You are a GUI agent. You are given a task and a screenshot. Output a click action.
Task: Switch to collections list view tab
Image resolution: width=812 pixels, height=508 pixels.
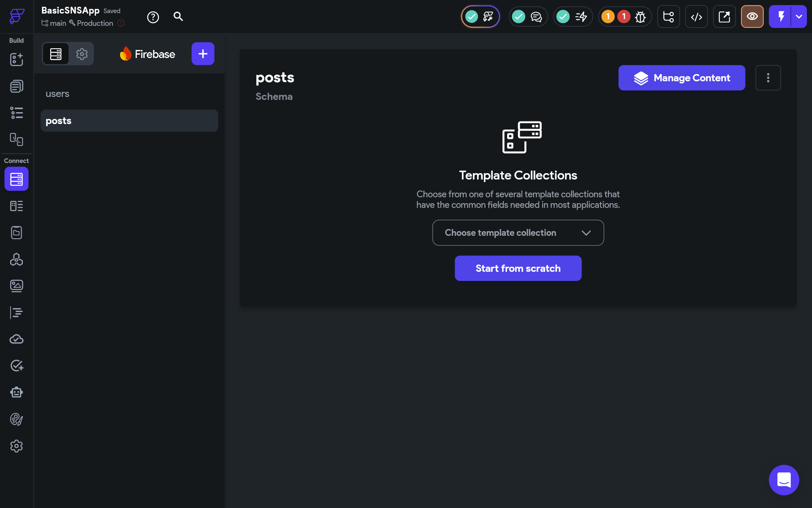[x=56, y=54]
